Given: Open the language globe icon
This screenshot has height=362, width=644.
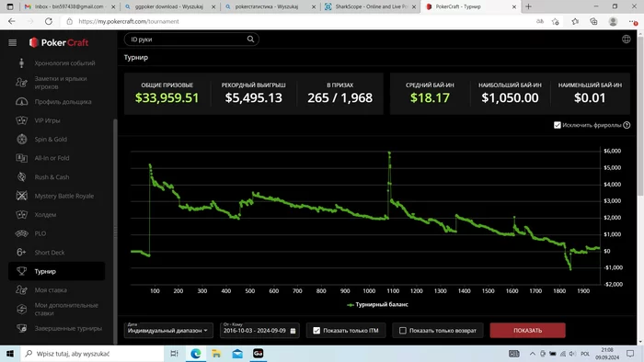Looking at the screenshot, I should 626,39.
